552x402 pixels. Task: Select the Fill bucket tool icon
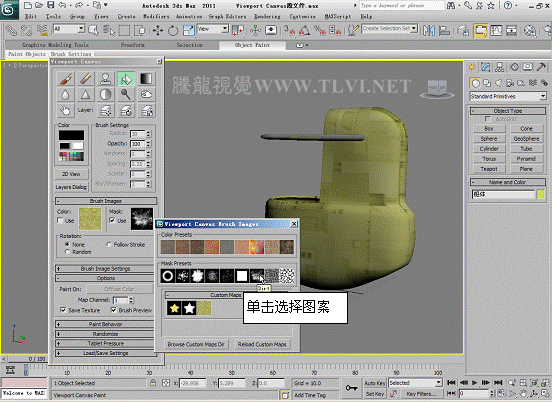pos(126,78)
